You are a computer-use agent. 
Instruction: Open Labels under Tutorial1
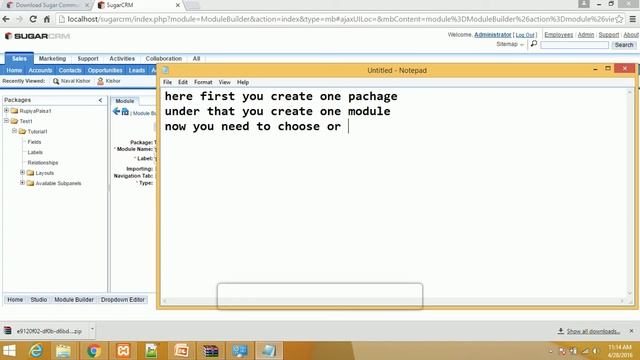click(35, 152)
